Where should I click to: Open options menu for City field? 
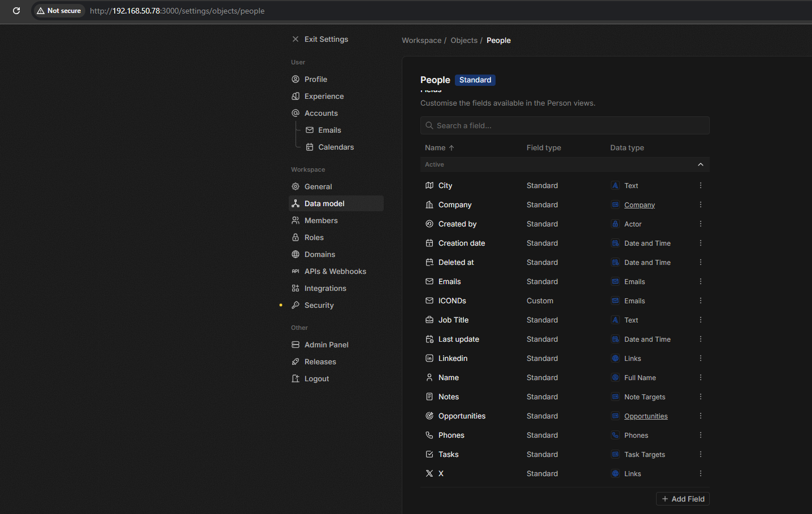click(701, 185)
